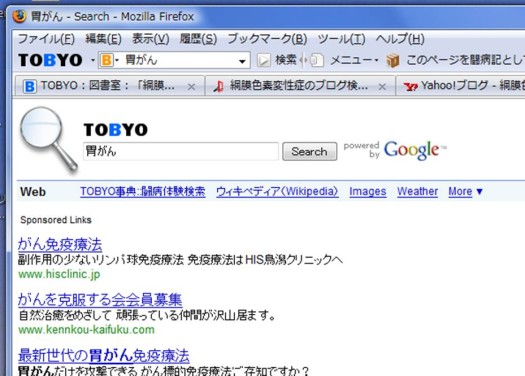Expand the dropdown arrow beside the TOBYO toolbar logo
Image resolution: width=525 pixels, height=376 pixels.
pos(93,61)
